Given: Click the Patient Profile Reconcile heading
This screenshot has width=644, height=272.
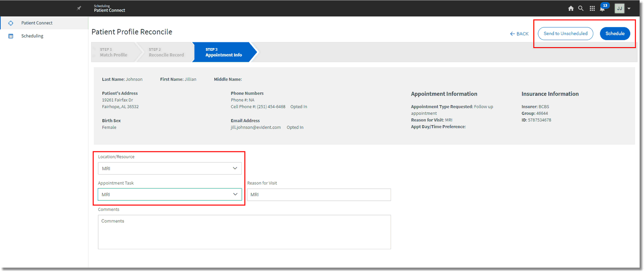Looking at the screenshot, I should tap(132, 32).
